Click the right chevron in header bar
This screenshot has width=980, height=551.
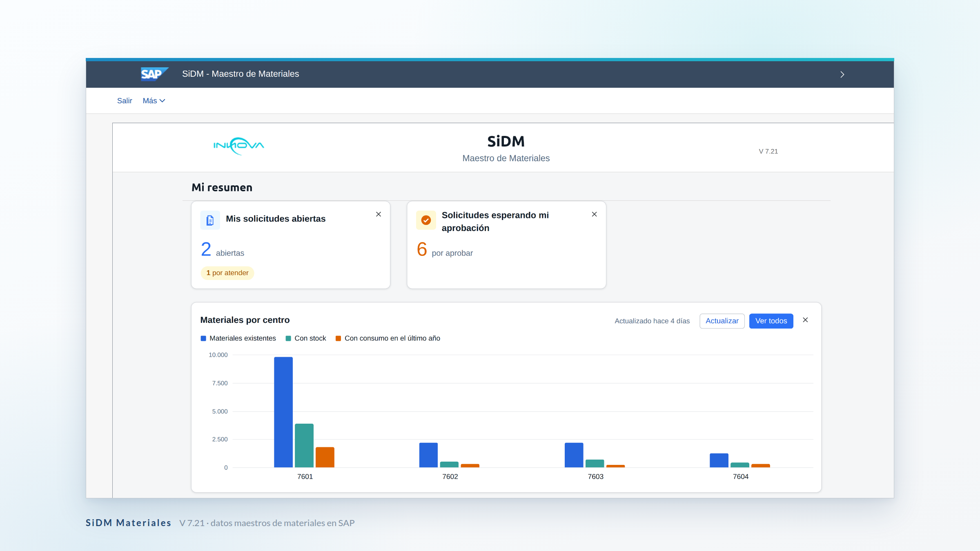pyautogui.click(x=842, y=74)
